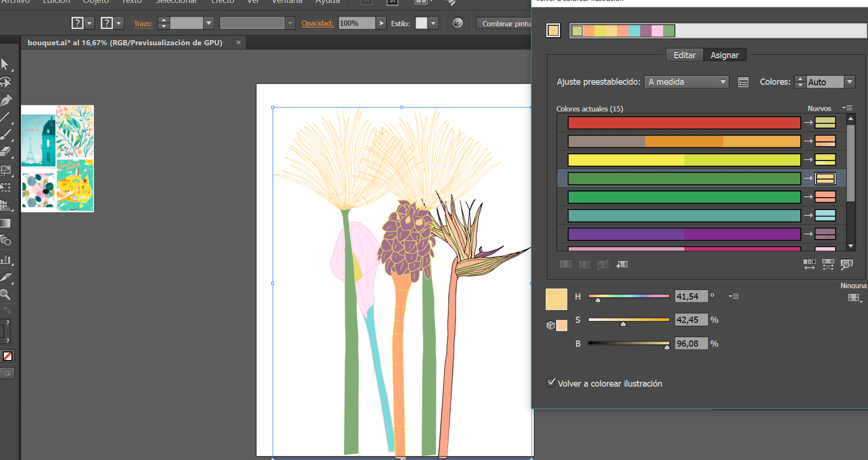Open the Nuevos column options menu
The height and width of the screenshot is (460, 868).
click(x=847, y=108)
